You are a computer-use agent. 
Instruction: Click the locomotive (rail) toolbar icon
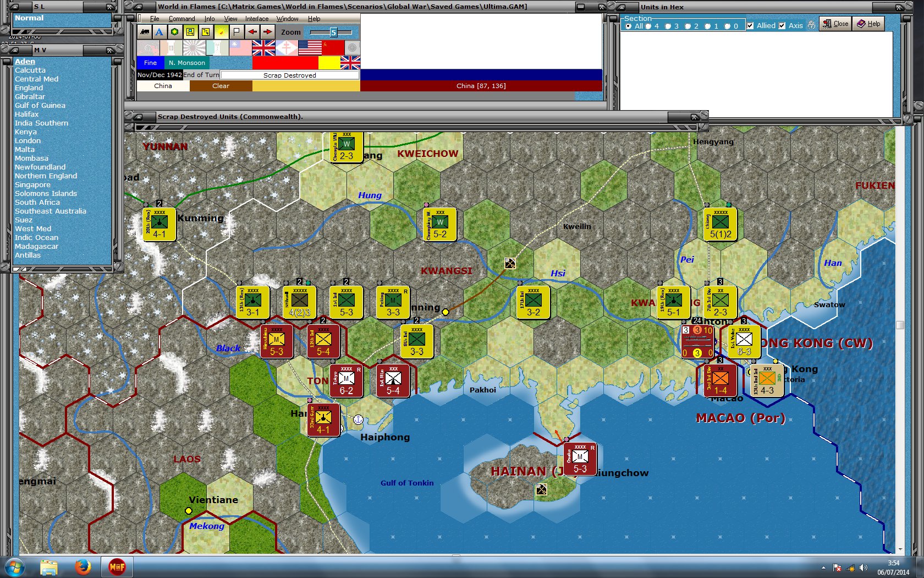point(145,32)
